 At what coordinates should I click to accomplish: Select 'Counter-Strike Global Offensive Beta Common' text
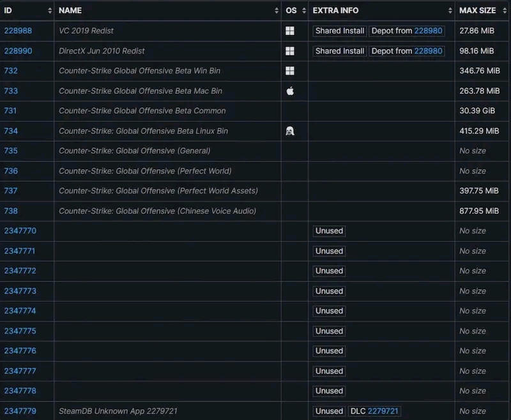point(142,111)
